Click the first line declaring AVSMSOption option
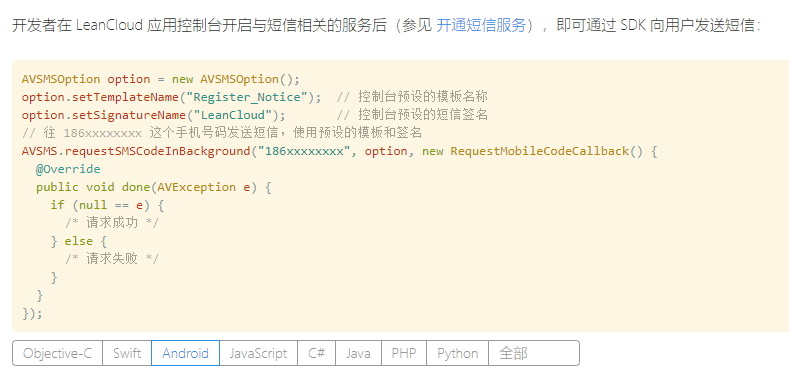Viewport: 789px width, 380px height. 161,80
